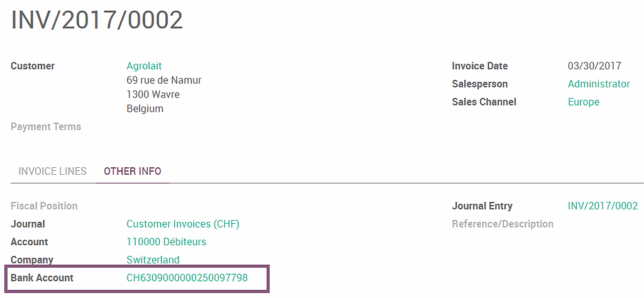Click the Reference/Description field label
Screen dimensions: 644x298
(502, 224)
